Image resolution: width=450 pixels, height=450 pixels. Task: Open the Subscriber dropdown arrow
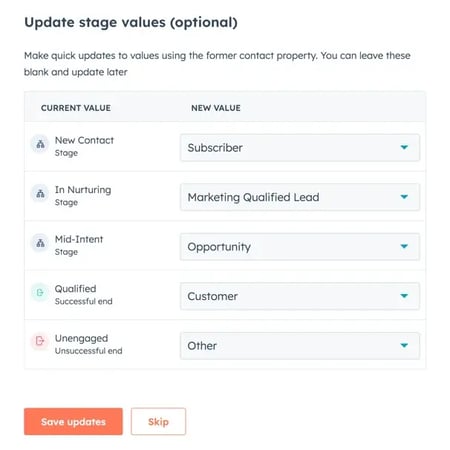point(404,147)
